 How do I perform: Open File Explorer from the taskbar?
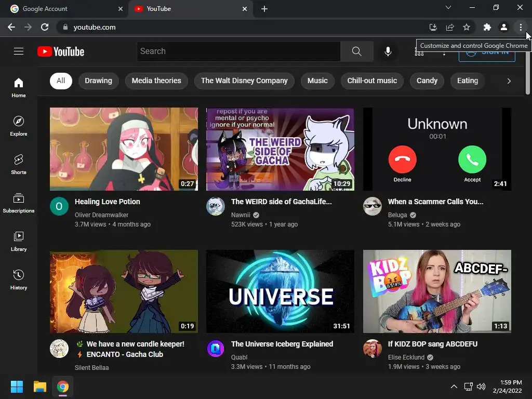point(39,387)
